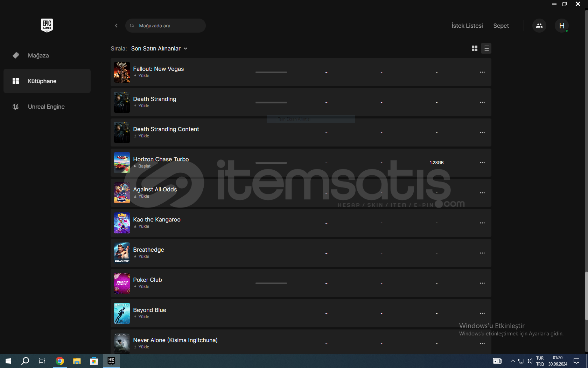The image size is (588, 368).
Task: Open the notification center icon
Action: tap(576, 361)
